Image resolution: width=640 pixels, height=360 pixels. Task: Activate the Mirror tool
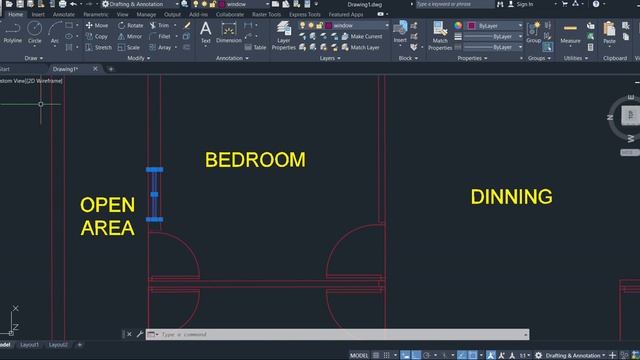tap(130, 36)
